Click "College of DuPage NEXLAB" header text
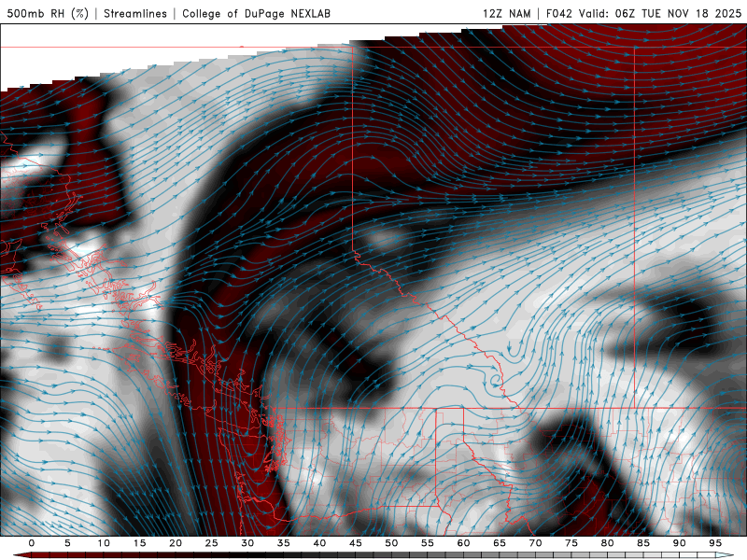The width and height of the screenshot is (747, 560). pyautogui.click(x=256, y=13)
